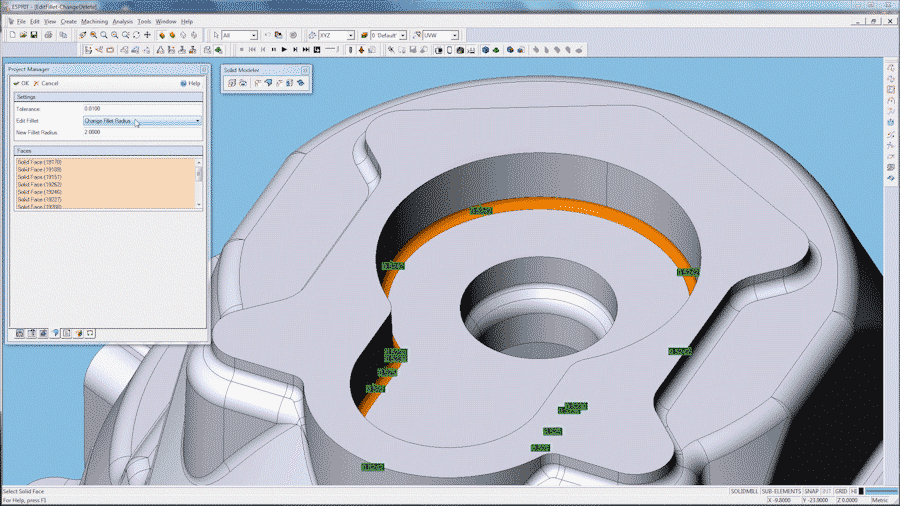This screenshot has width=900, height=506.
Task: Open the Window menu
Action: tap(166, 21)
